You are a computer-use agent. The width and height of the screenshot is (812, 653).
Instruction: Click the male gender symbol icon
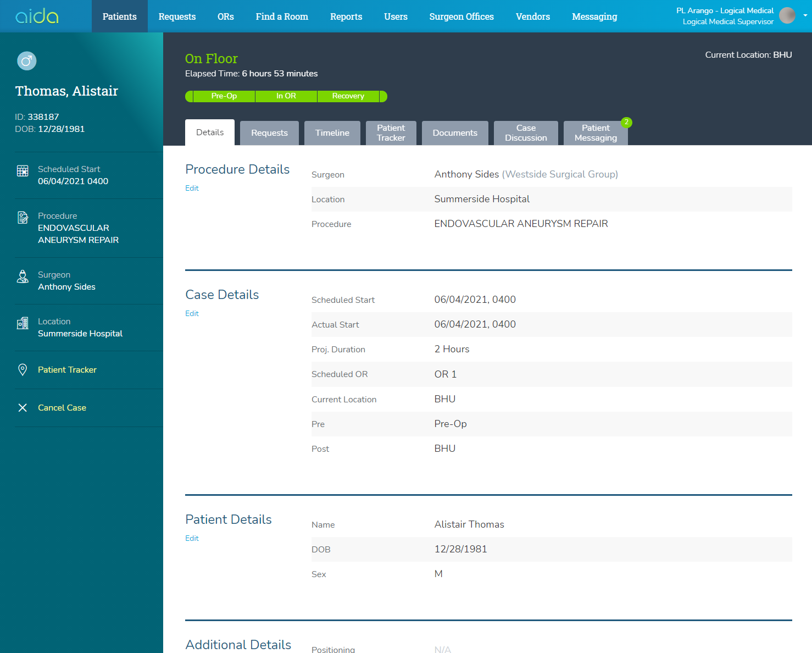[x=26, y=61]
